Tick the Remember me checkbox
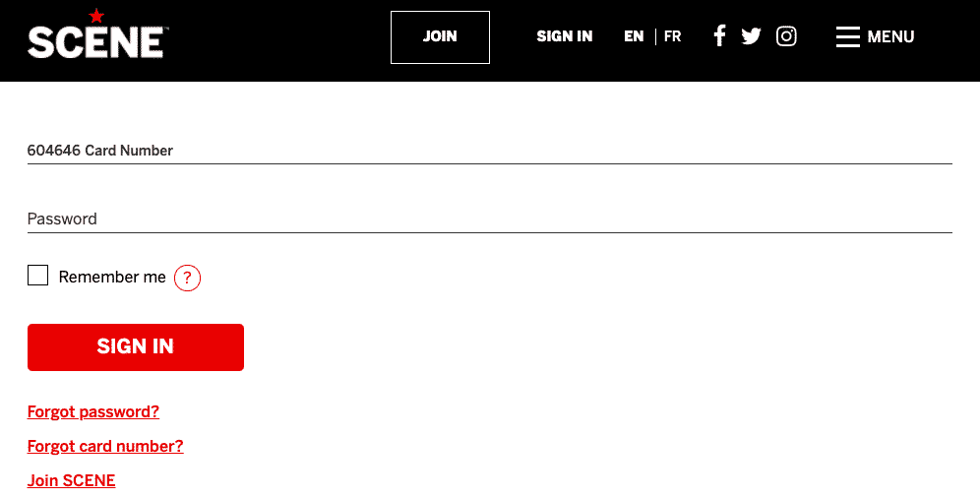Viewport: 980px width, 499px height. pyautogui.click(x=37, y=276)
